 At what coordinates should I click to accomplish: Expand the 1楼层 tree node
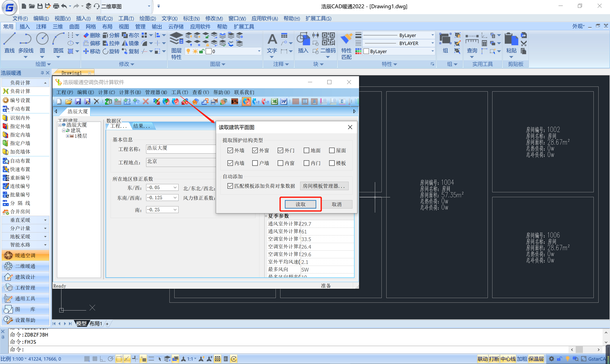(x=68, y=136)
